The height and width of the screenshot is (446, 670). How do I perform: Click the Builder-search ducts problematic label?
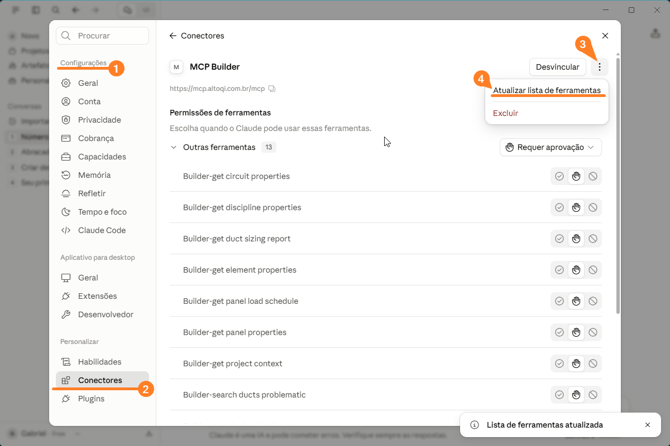pyautogui.click(x=244, y=394)
